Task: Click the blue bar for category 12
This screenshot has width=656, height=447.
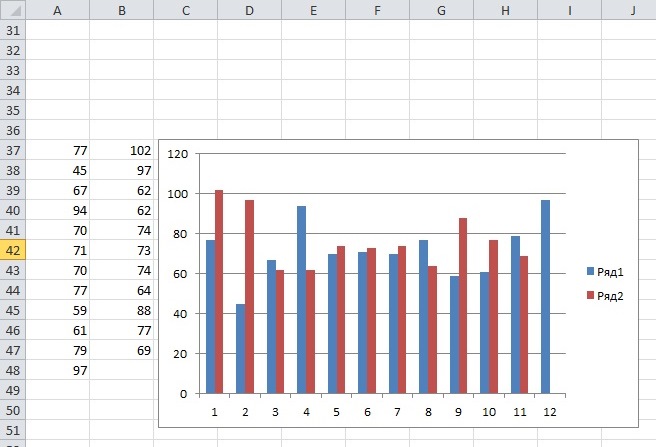Action: (545, 297)
